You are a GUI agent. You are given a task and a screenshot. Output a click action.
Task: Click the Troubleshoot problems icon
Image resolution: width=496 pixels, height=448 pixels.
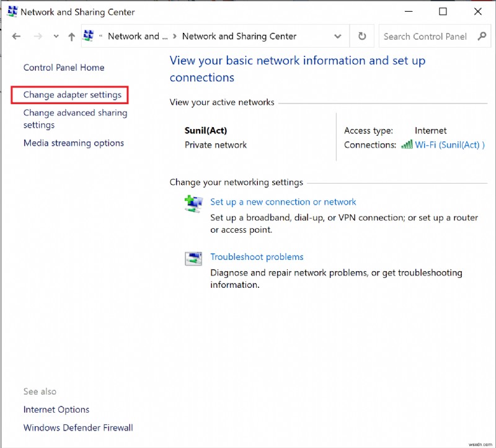(x=193, y=258)
